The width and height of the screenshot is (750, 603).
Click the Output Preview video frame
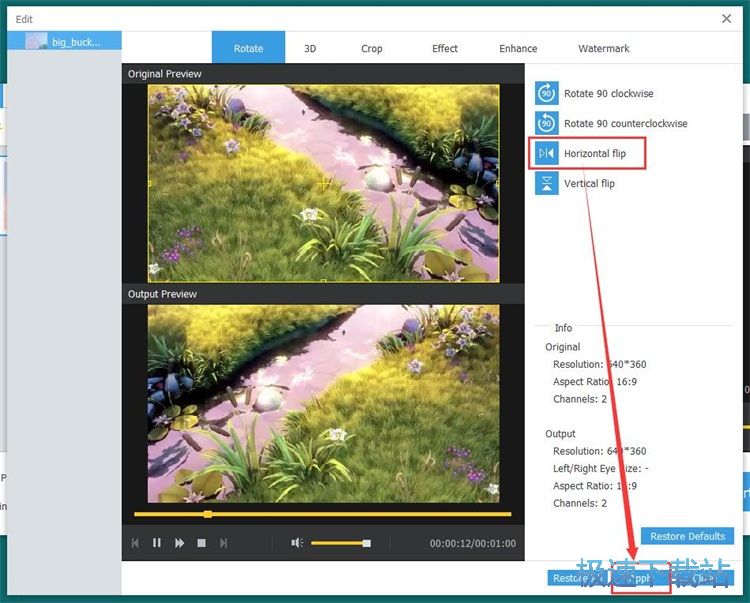point(323,404)
